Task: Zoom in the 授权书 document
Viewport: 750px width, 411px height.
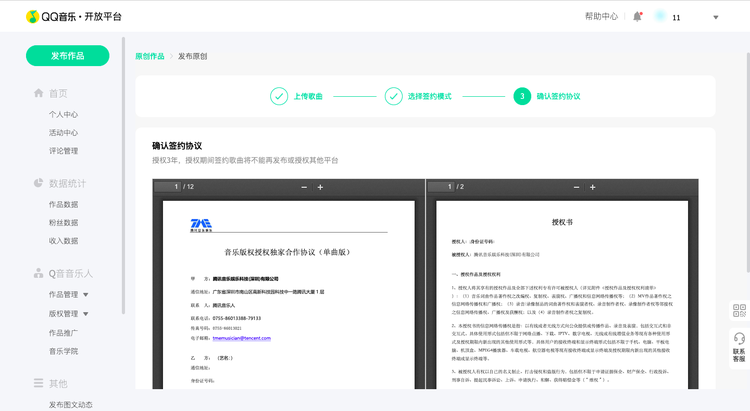Action: 593,187
